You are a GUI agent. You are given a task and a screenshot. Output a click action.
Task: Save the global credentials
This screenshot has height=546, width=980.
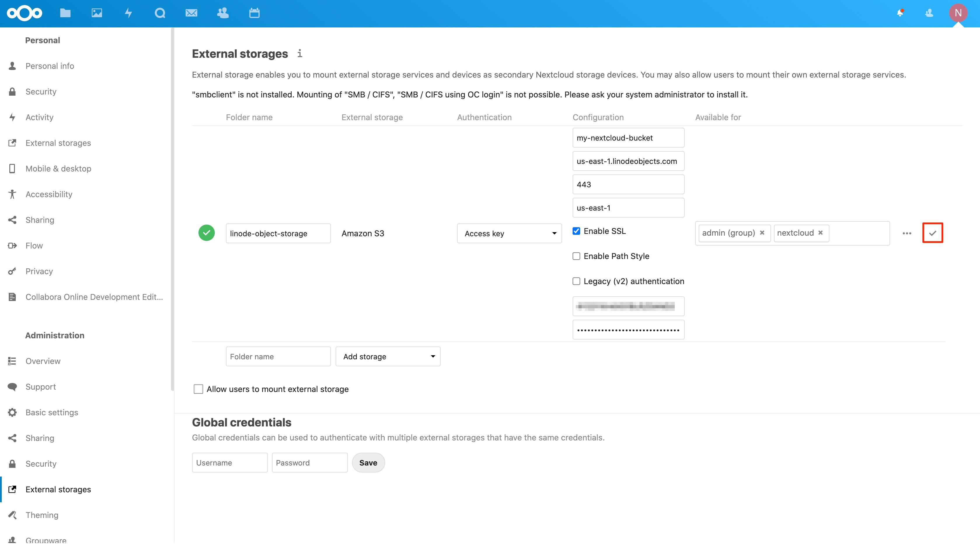(x=368, y=462)
